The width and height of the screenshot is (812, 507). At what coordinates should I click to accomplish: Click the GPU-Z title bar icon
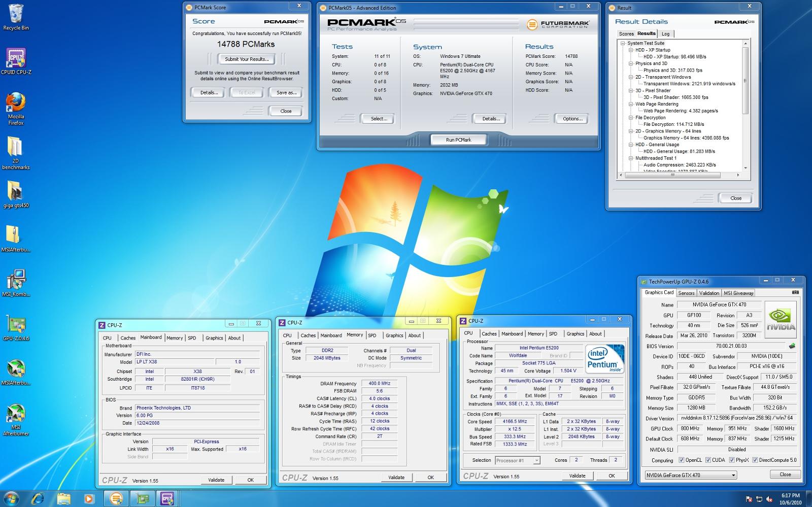coord(645,282)
